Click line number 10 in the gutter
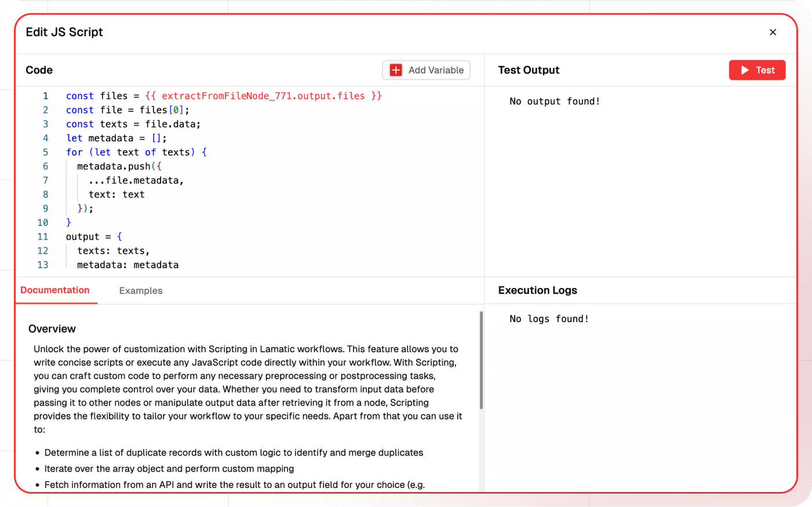The image size is (812, 507). 43,223
